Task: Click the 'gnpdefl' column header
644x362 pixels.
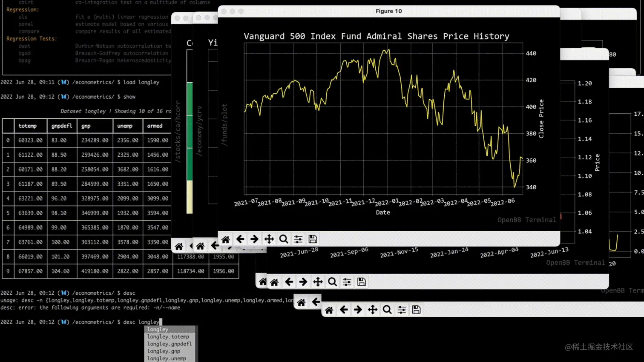Action: (x=62, y=126)
